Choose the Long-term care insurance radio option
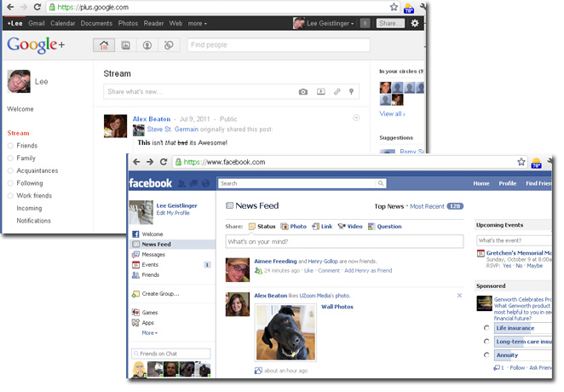 (486, 341)
